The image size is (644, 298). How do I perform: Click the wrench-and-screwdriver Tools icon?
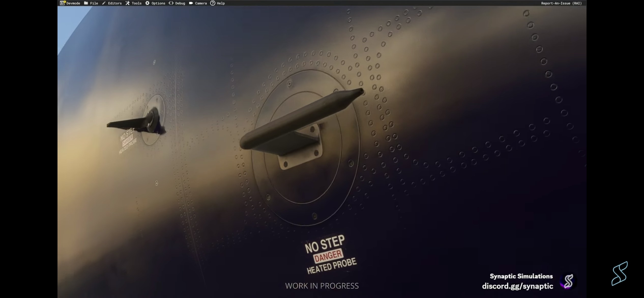pos(127,3)
